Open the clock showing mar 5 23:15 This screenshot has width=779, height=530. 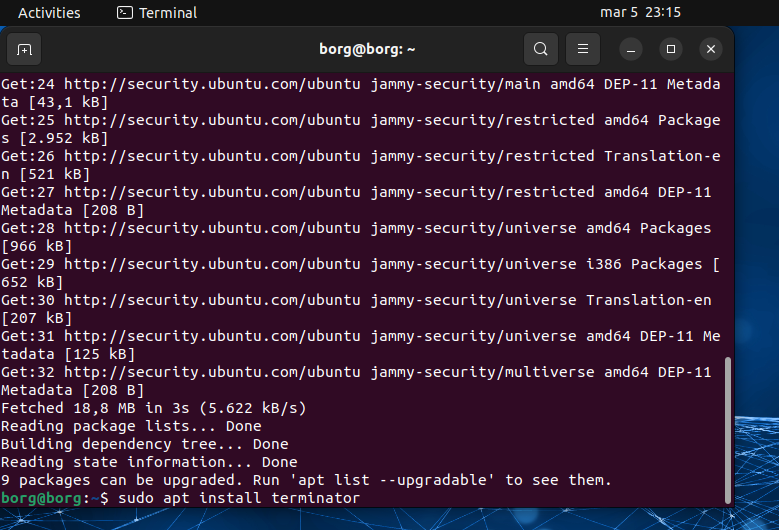click(x=640, y=13)
